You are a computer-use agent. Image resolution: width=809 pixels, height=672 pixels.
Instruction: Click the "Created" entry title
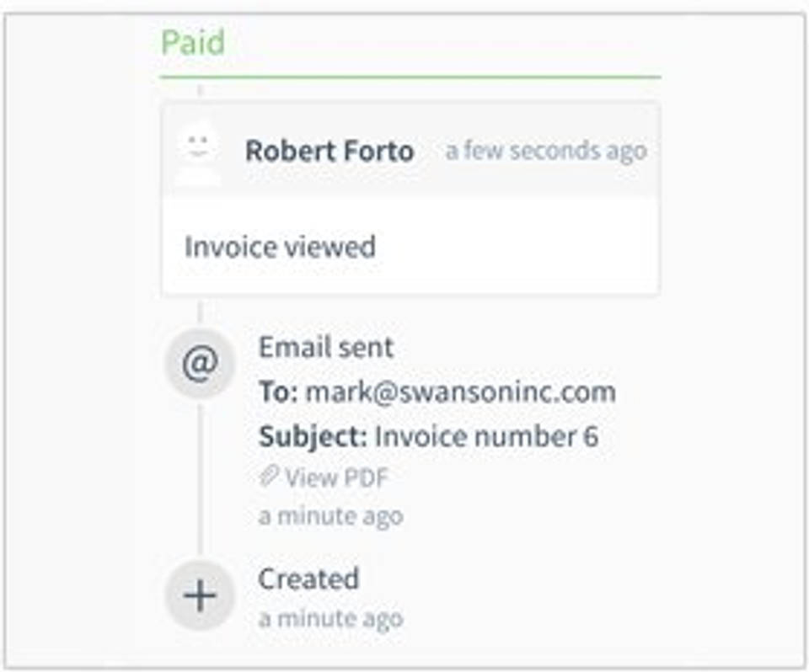(308, 579)
